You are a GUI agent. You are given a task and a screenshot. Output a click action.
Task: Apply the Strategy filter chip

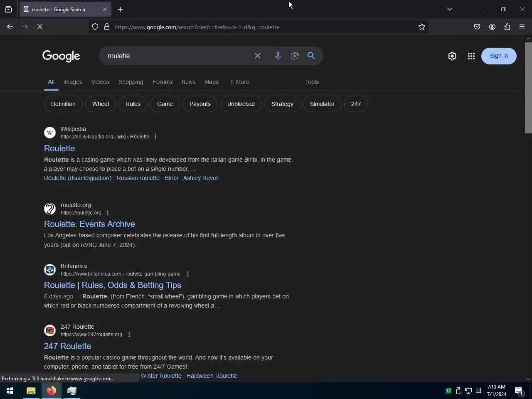pos(282,104)
